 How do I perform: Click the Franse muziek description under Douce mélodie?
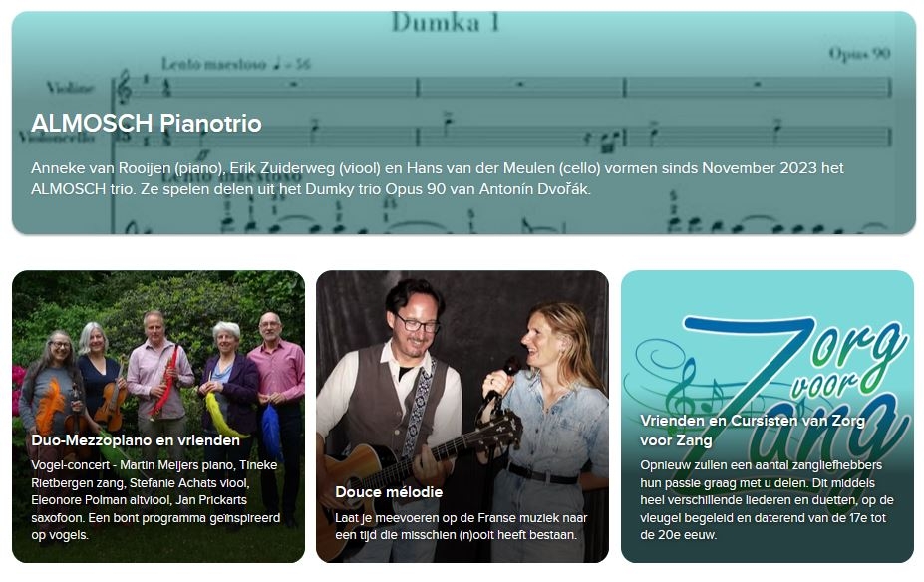[x=462, y=526]
